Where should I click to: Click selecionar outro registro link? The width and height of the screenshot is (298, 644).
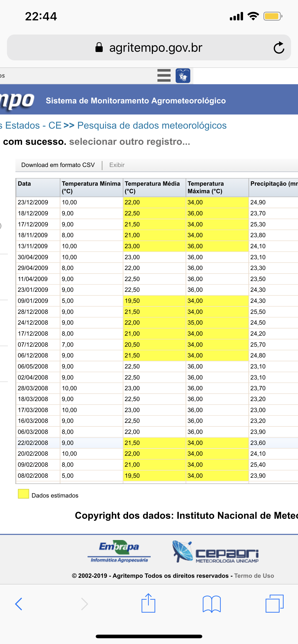pyautogui.click(x=130, y=142)
